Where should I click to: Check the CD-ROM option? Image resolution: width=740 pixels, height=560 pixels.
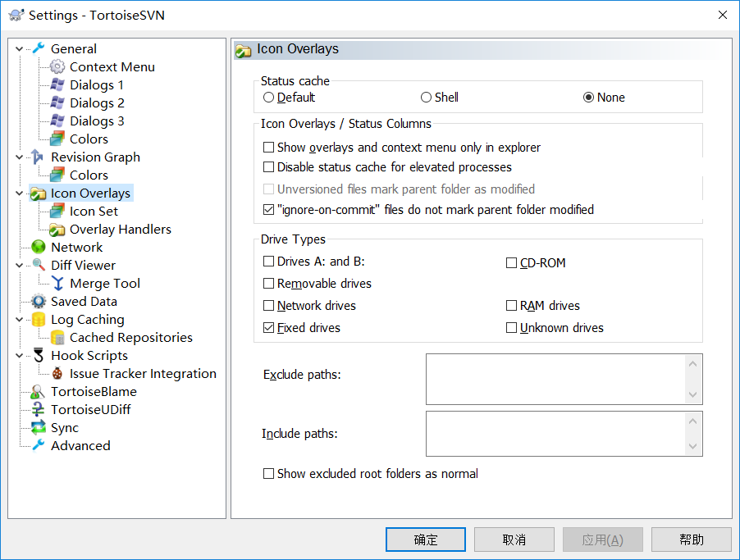tap(511, 262)
